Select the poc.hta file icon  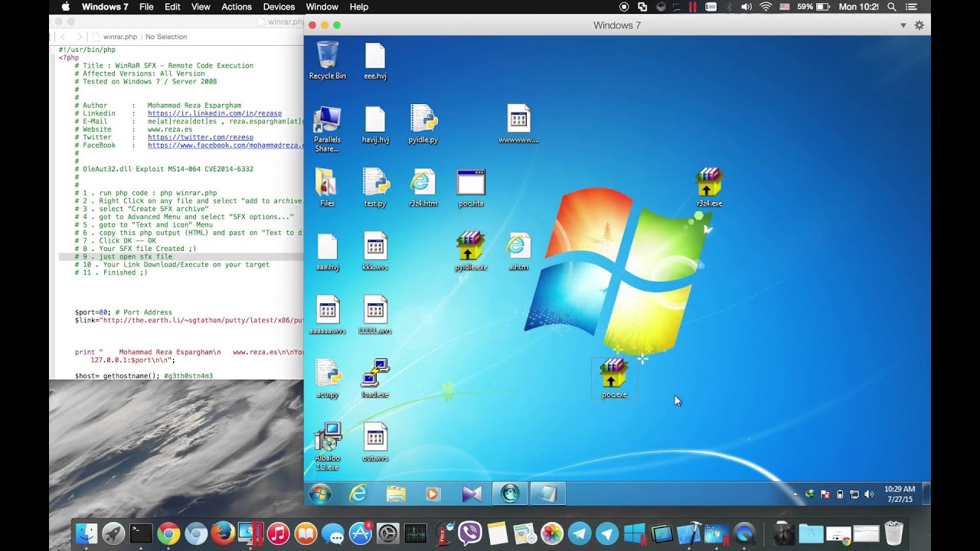471,187
